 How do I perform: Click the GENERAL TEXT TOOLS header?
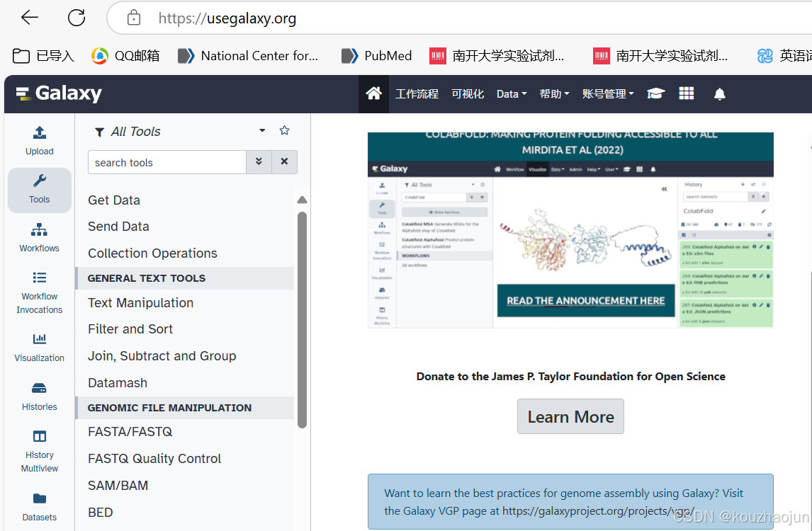185,278
